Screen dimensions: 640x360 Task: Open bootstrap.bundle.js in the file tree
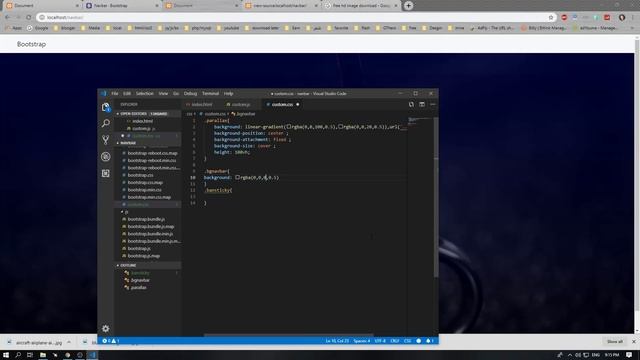click(x=146, y=219)
